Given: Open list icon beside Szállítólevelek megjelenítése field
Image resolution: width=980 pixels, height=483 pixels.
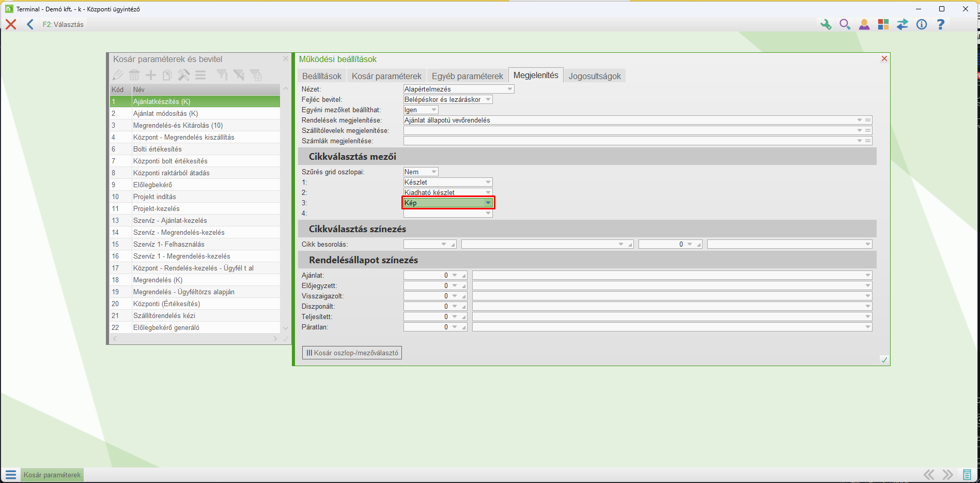Looking at the screenshot, I should [x=868, y=130].
